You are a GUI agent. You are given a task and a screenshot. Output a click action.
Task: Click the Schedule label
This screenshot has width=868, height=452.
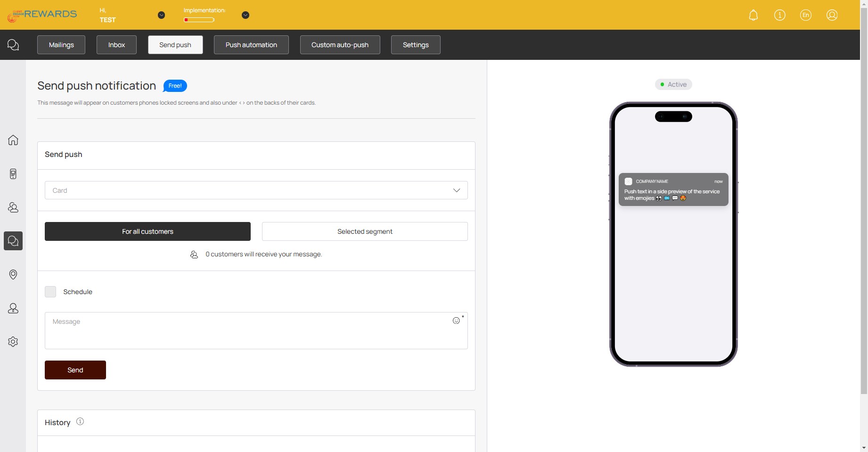point(78,292)
